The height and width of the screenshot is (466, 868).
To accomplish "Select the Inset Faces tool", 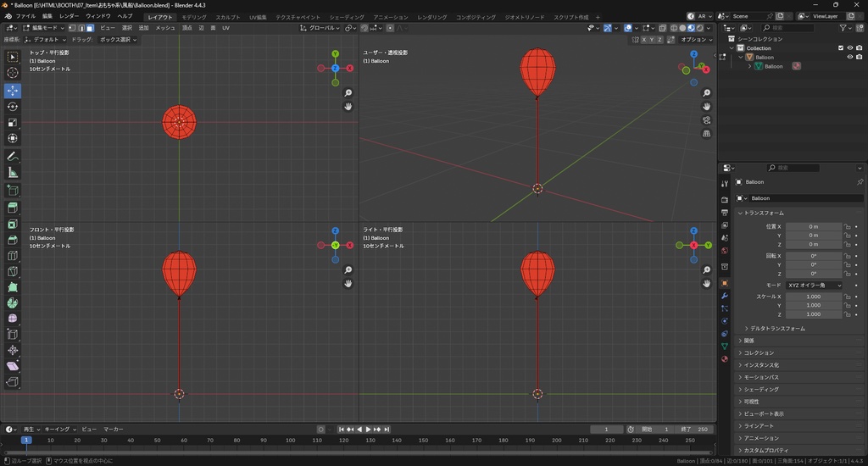I will [x=12, y=224].
